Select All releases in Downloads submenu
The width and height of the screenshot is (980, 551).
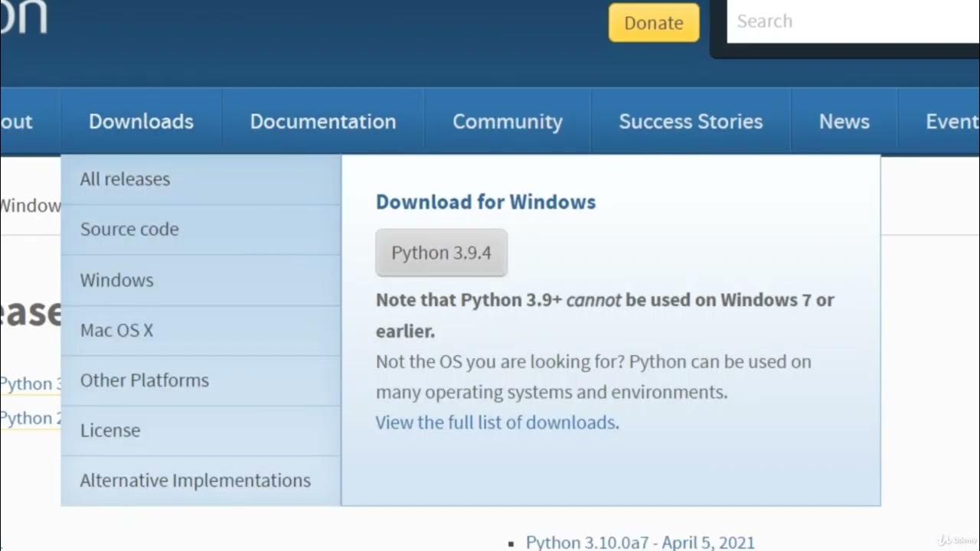pyautogui.click(x=201, y=180)
